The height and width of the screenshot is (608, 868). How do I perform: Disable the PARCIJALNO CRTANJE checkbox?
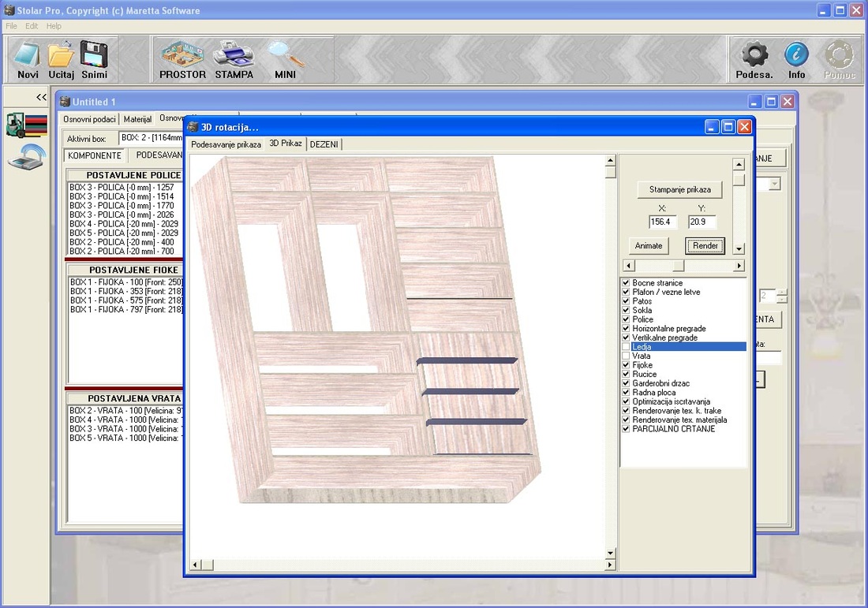point(626,429)
